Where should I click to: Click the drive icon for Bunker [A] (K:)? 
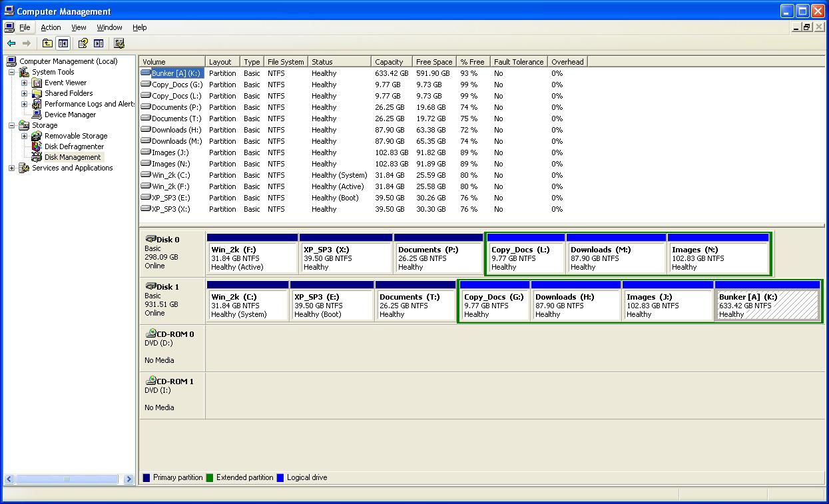point(146,73)
